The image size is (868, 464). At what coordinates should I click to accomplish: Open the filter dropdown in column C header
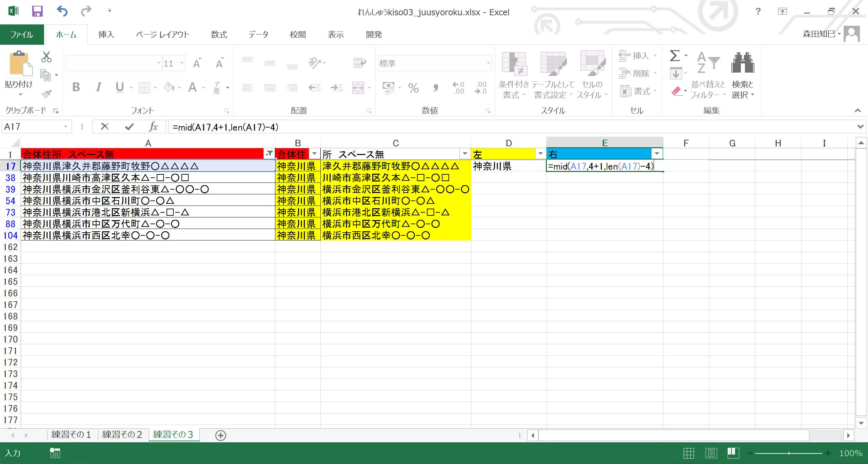point(465,154)
